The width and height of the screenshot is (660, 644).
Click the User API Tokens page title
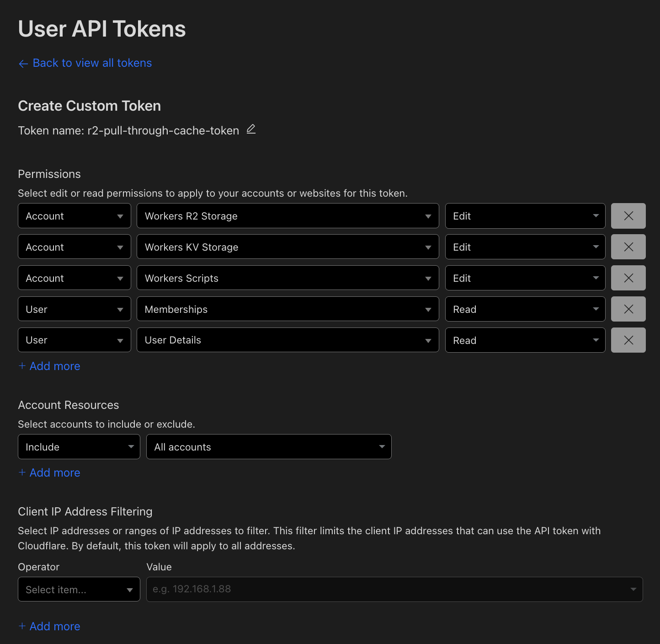pyautogui.click(x=102, y=29)
